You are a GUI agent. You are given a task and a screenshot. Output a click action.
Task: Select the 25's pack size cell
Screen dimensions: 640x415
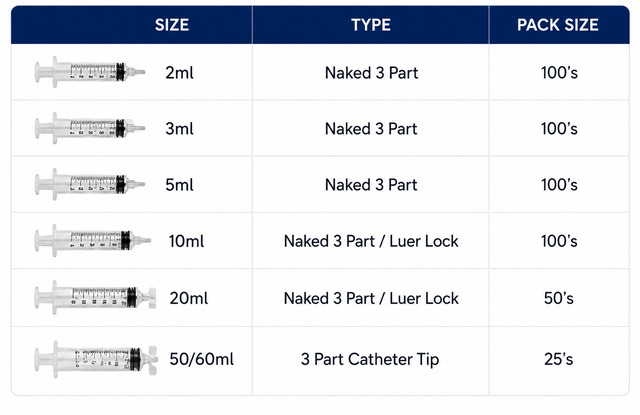pos(559,359)
